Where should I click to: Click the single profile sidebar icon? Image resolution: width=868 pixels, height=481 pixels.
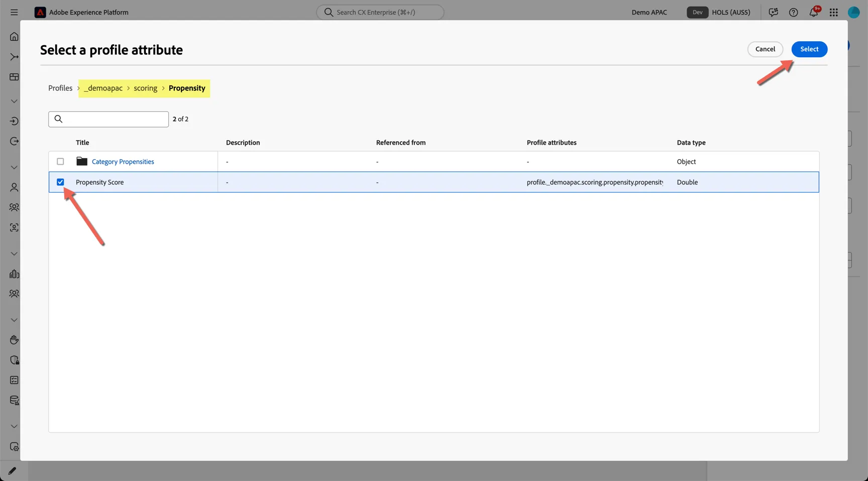[x=14, y=187]
